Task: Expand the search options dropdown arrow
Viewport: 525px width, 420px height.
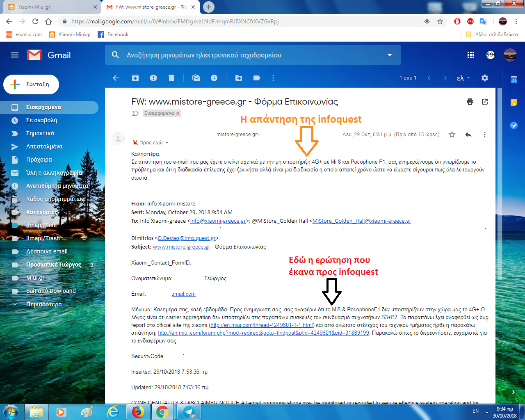Action: (x=390, y=55)
